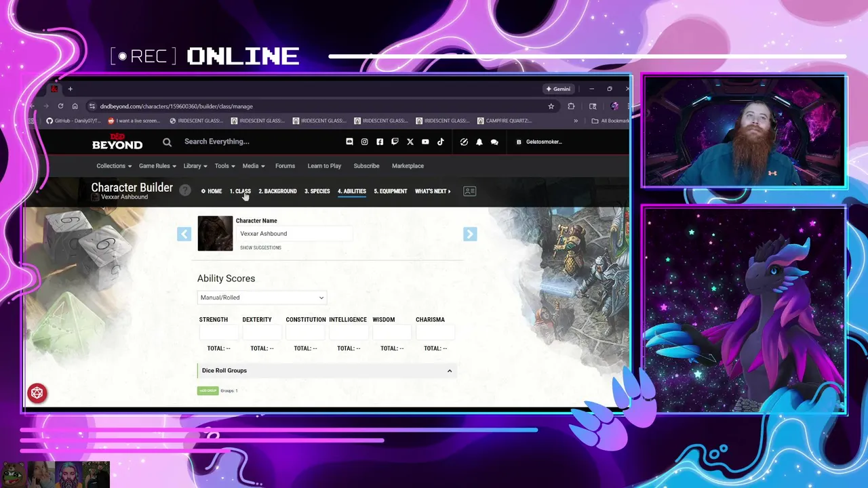Open the character sheet card icon

(x=469, y=191)
